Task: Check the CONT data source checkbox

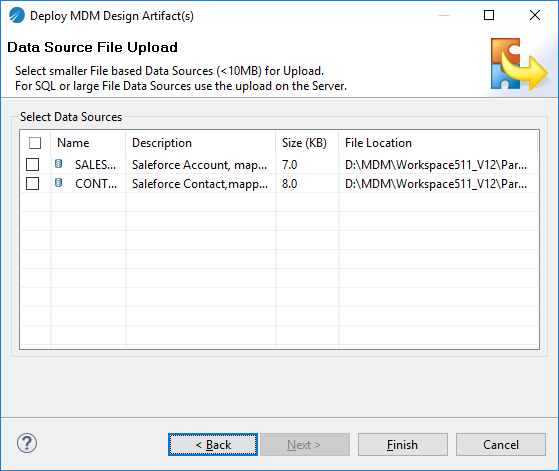Action: tap(32, 184)
